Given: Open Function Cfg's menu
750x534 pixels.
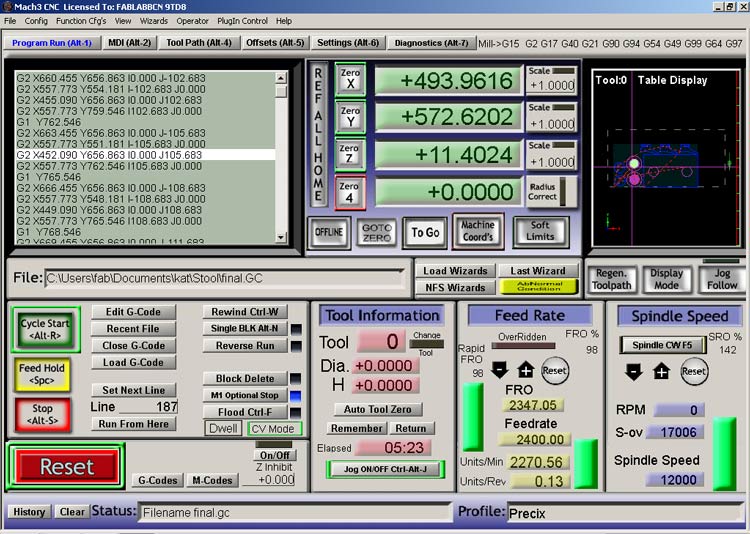Looking at the screenshot, I should click(81, 21).
